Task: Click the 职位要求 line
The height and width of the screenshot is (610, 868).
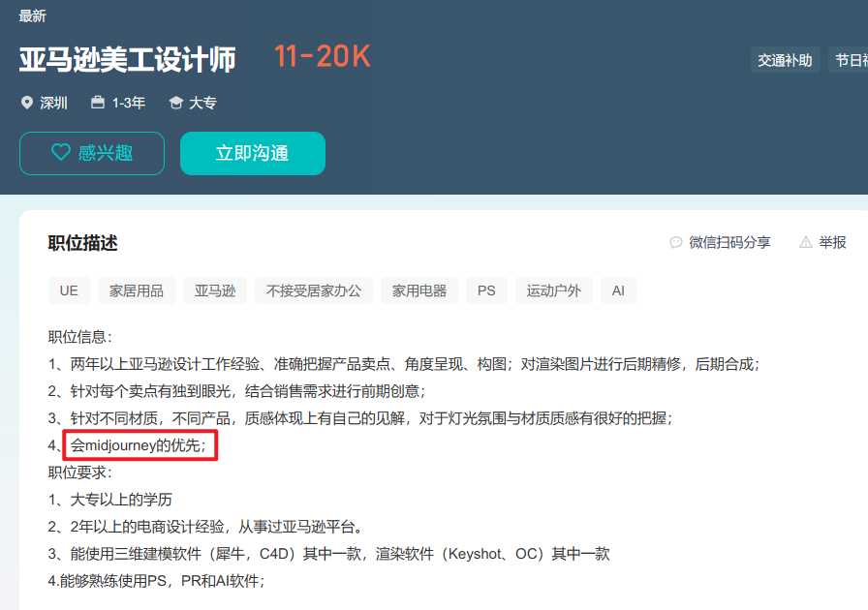Action: tap(80, 473)
